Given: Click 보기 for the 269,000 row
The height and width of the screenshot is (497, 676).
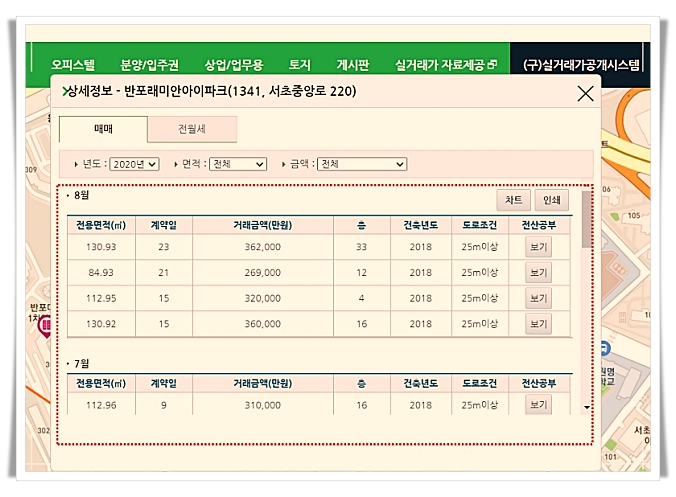Looking at the screenshot, I should tap(538, 272).
